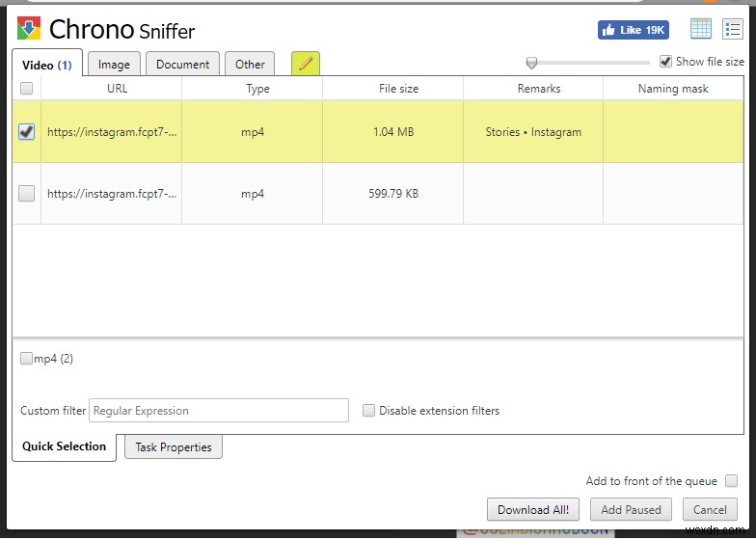Focus the Custom filter regular expression field

pyautogui.click(x=219, y=411)
